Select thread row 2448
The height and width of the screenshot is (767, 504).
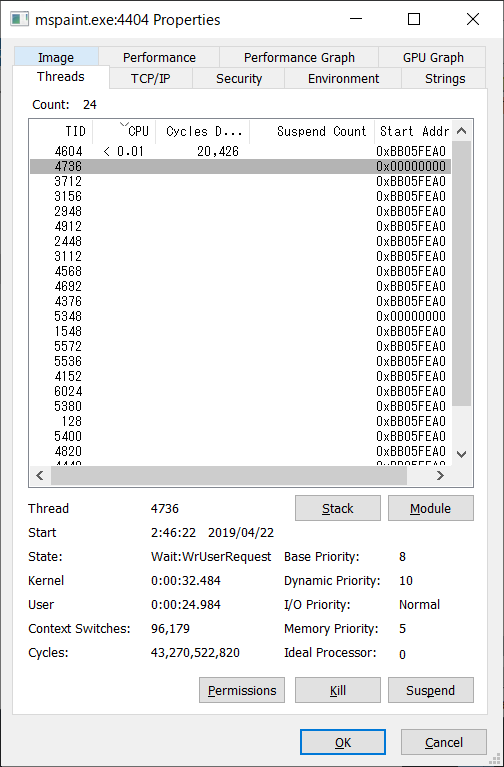(240, 241)
